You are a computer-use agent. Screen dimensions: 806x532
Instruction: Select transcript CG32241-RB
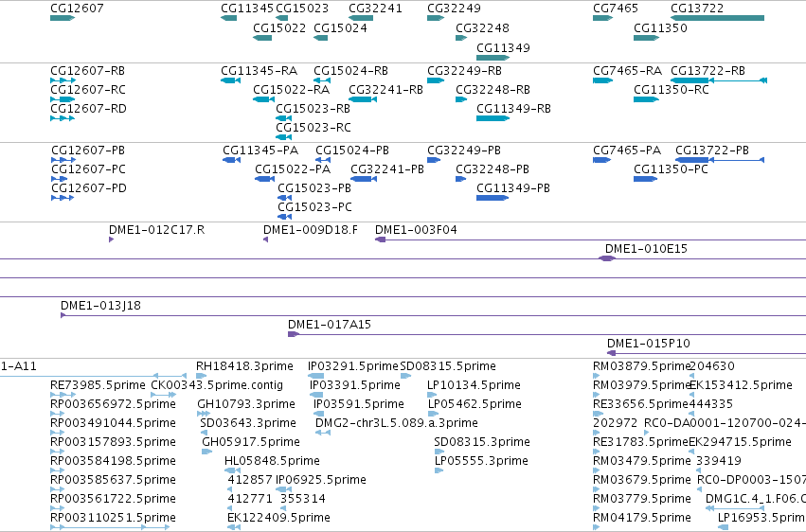[x=385, y=89]
